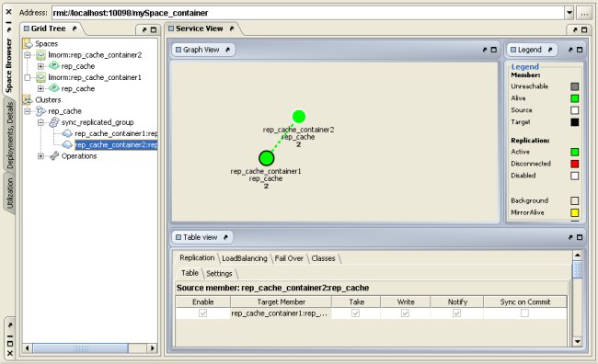Detach the Service View tab with pin icon
This screenshot has width=598, height=364.
pyautogui.click(x=232, y=28)
